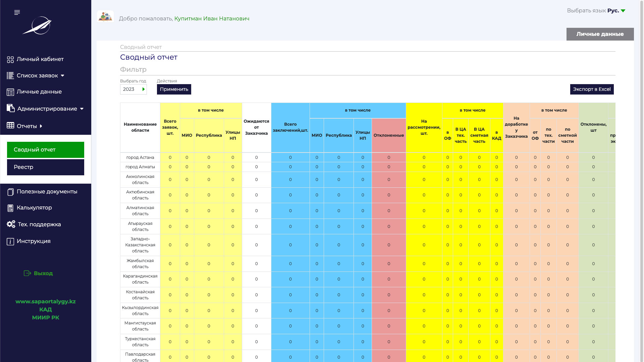The width and height of the screenshot is (644, 362).
Task: Click the hamburger menu icon
Action: [17, 12]
